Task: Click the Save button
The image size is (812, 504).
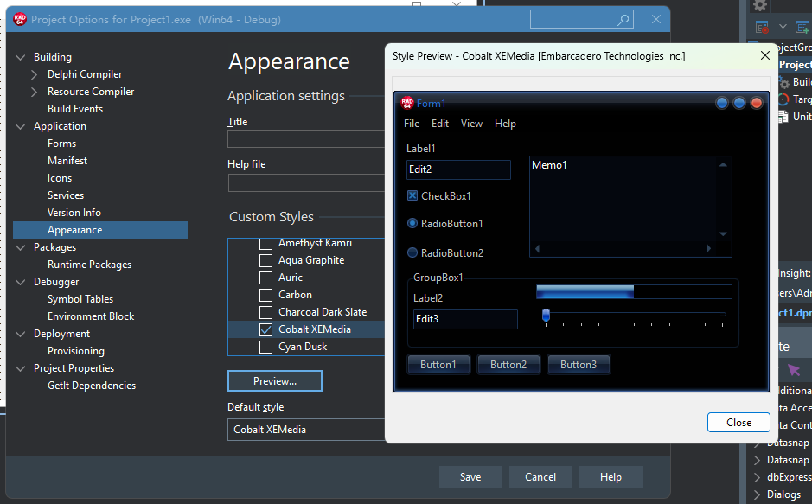Action: 470,476
